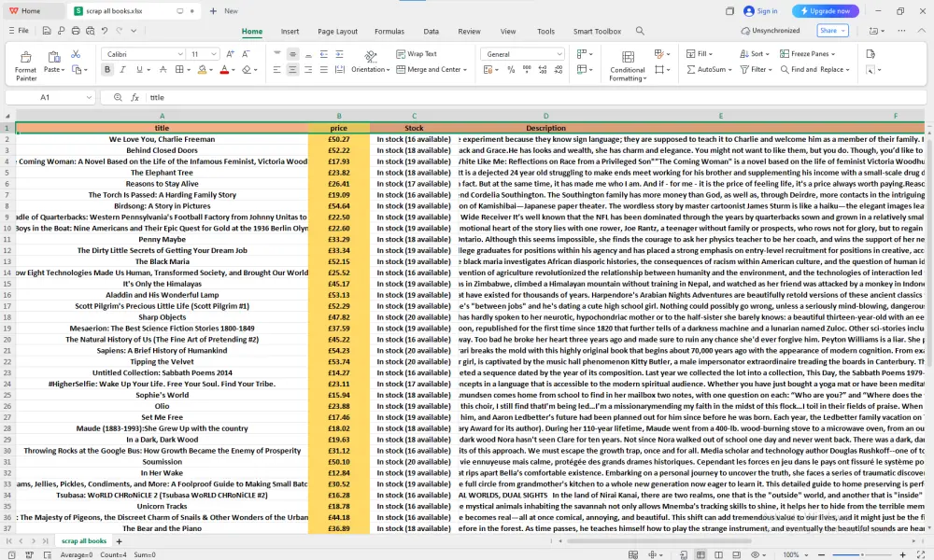Click the insert function fx icon

[135, 97]
